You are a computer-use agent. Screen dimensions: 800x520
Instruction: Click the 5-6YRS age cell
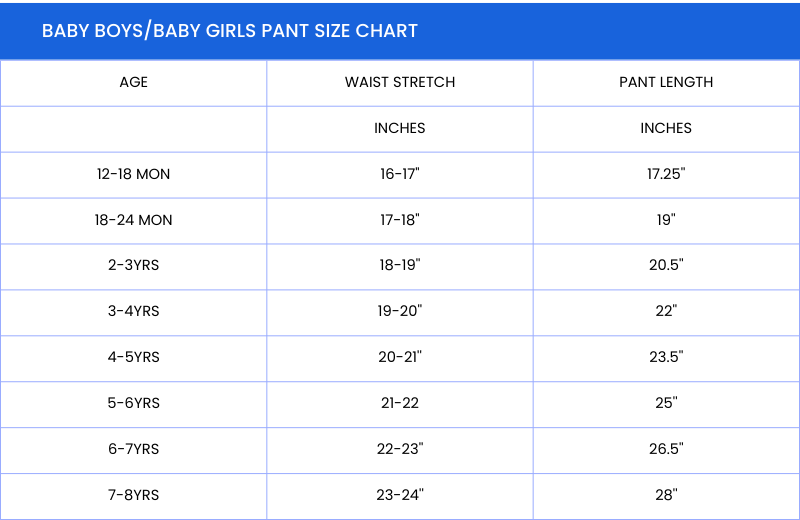click(x=133, y=404)
